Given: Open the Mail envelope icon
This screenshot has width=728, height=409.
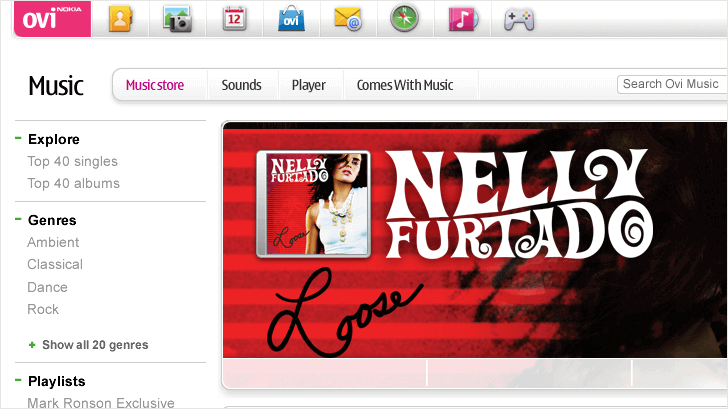Looking at the screenshot, I should pos(347,19).
